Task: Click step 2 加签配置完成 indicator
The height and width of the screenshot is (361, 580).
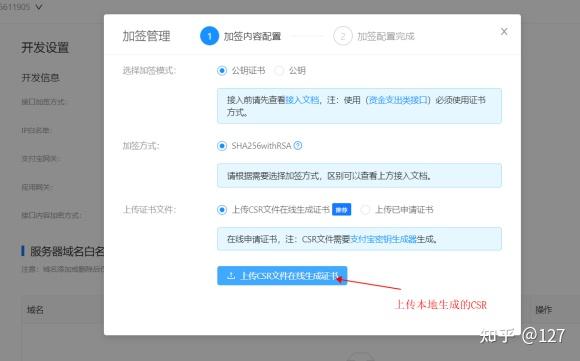Action: (374, 36)
